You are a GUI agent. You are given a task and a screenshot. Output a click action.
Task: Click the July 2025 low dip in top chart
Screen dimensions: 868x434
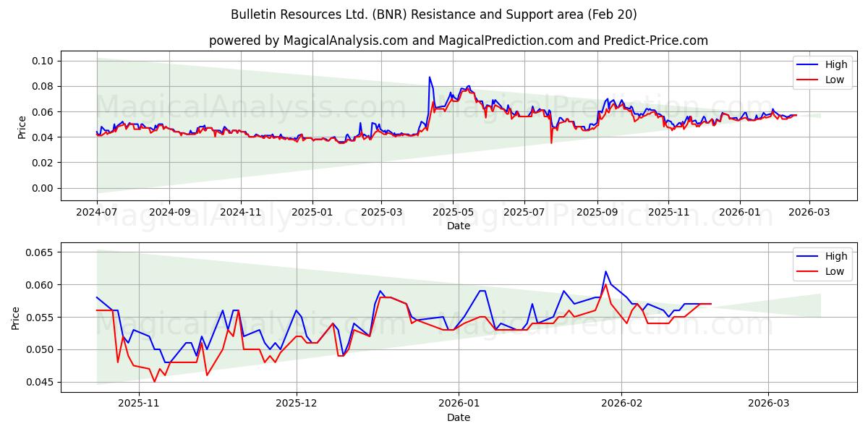coord(551,142)
